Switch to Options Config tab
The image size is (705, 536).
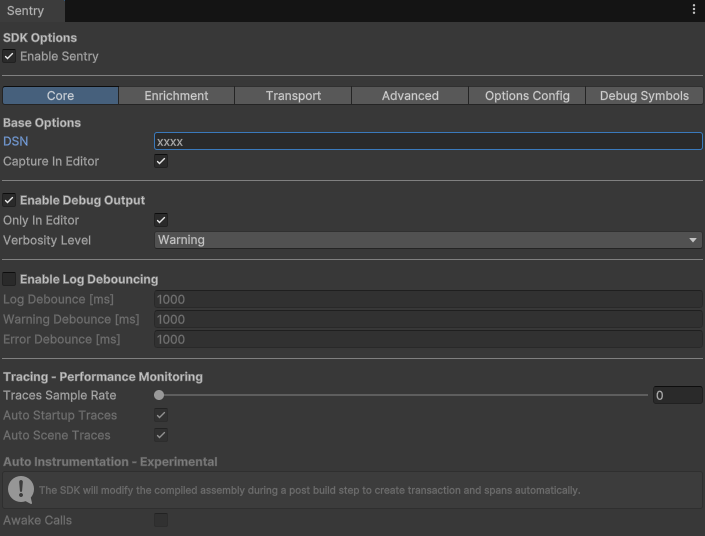click(x=527, y=96)
